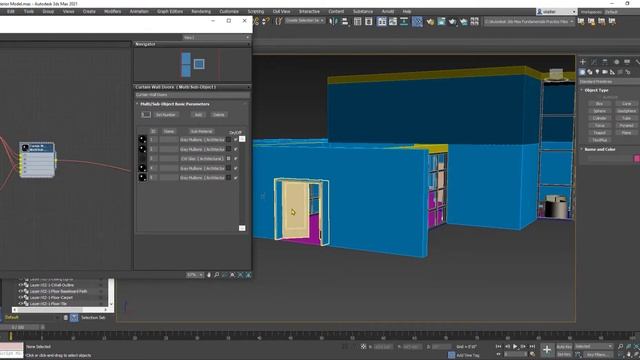Viewport: 640px width, 360px height.
Task: Open Schematic View from toolbar
Action: pyautogui.click(x=404, y=22)
